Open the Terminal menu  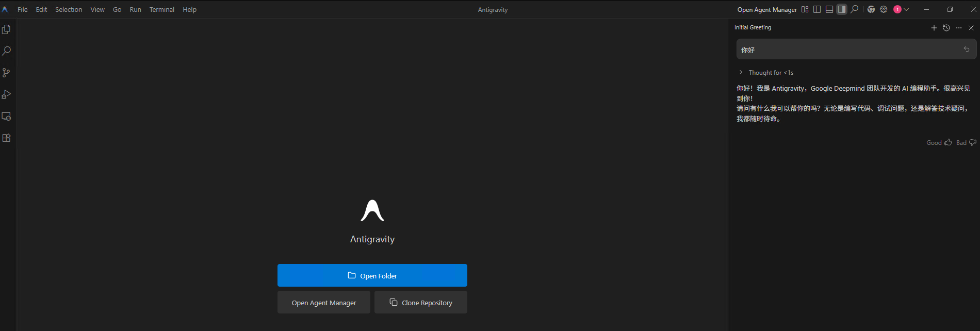pyautogui.click(x=161, y=9)
